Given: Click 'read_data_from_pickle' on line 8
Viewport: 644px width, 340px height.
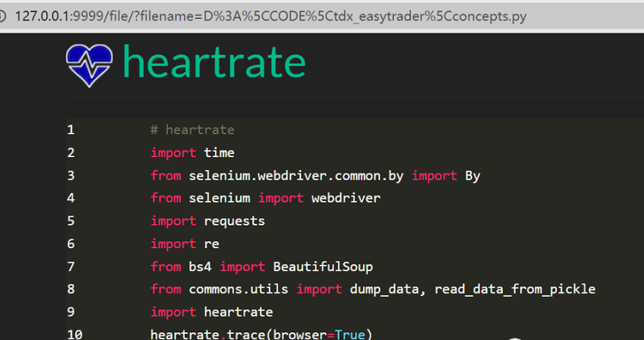Looking at the screenshot, I should point(515,289).
